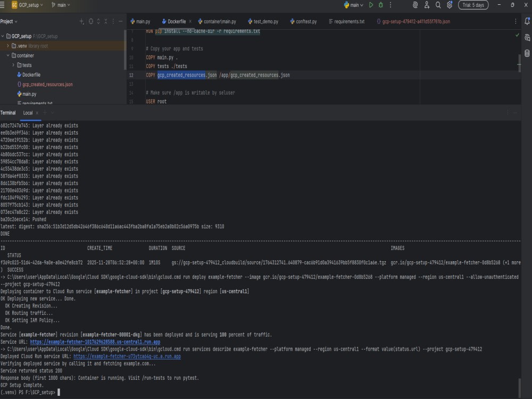Open the uc.a.run.app deployed service URL

(127, 356)
